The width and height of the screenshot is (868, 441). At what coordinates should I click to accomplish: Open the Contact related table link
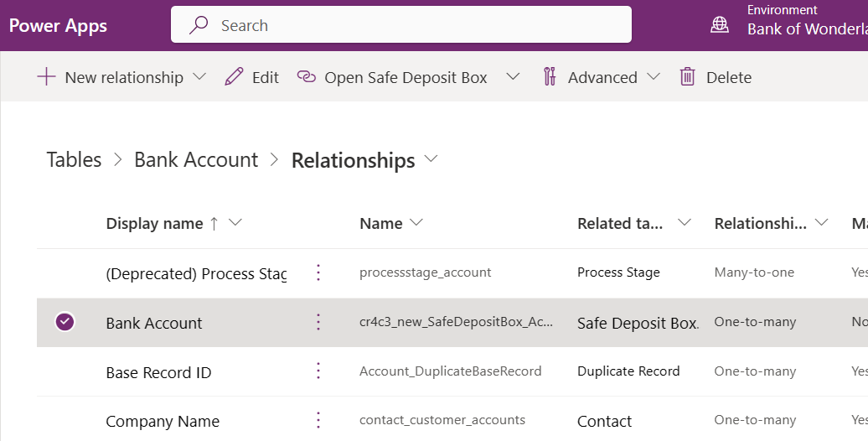coord(605,422)
